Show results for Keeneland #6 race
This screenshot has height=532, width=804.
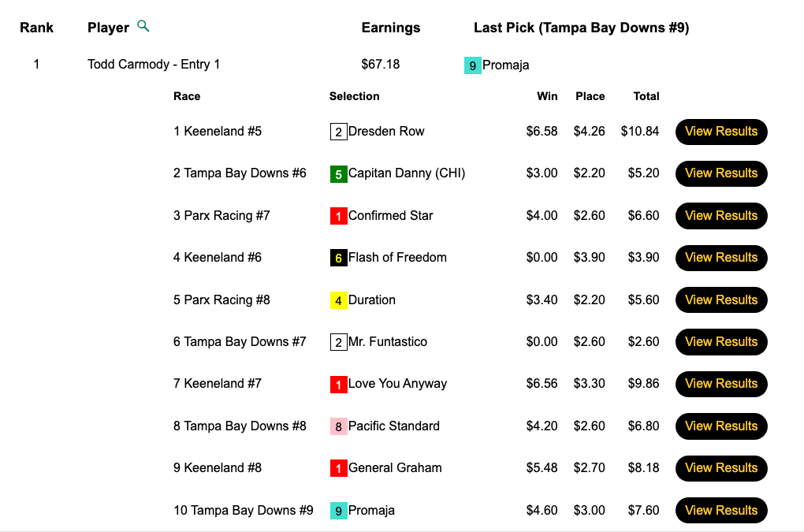pos(720,258)
